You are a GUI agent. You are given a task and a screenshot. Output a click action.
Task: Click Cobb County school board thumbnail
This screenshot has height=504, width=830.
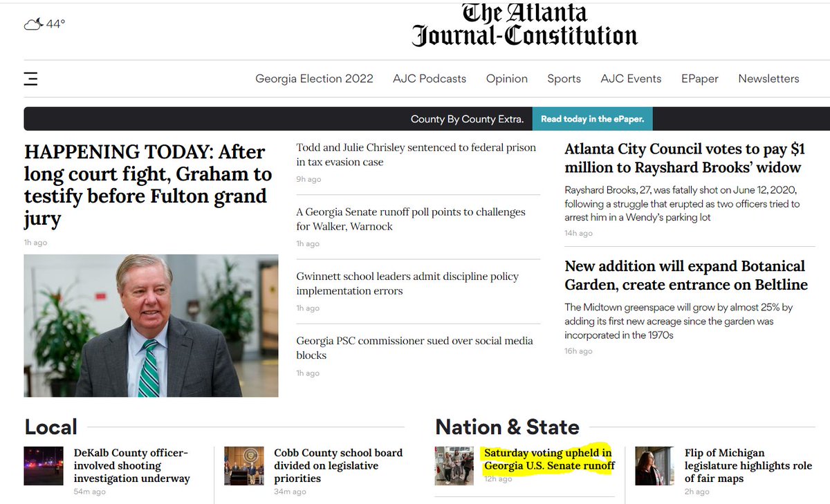click(244, 466)
